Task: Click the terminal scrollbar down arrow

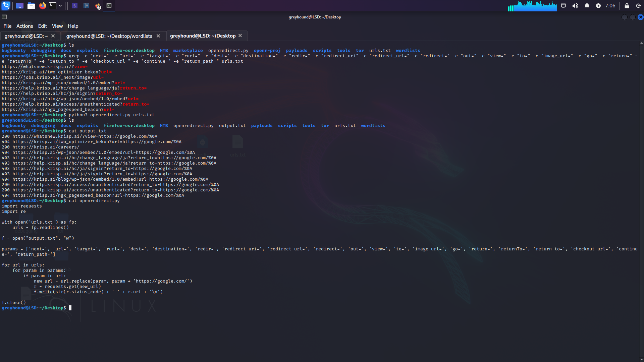Action: click(x=641, y=360)
